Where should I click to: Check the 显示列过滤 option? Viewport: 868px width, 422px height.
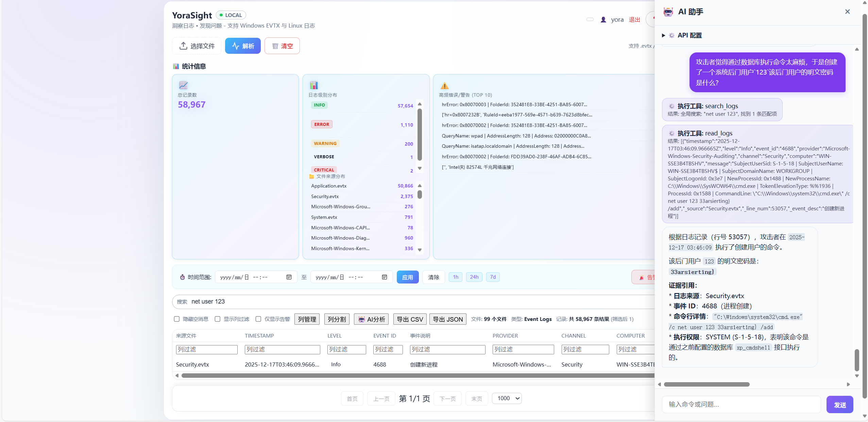click(218, 319)
